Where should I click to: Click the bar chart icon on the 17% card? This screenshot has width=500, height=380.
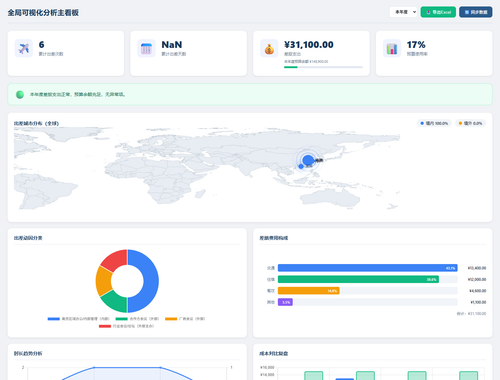tap(392, 48)
